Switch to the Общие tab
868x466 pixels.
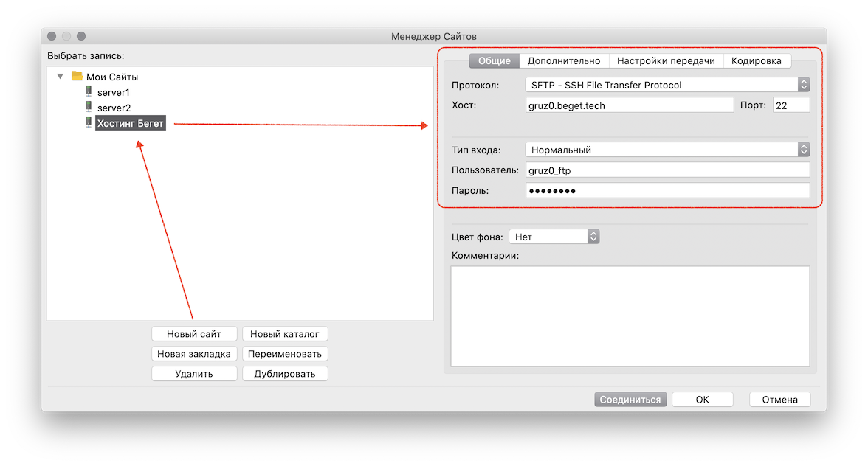pyautogui.click(x=495, y=60)
